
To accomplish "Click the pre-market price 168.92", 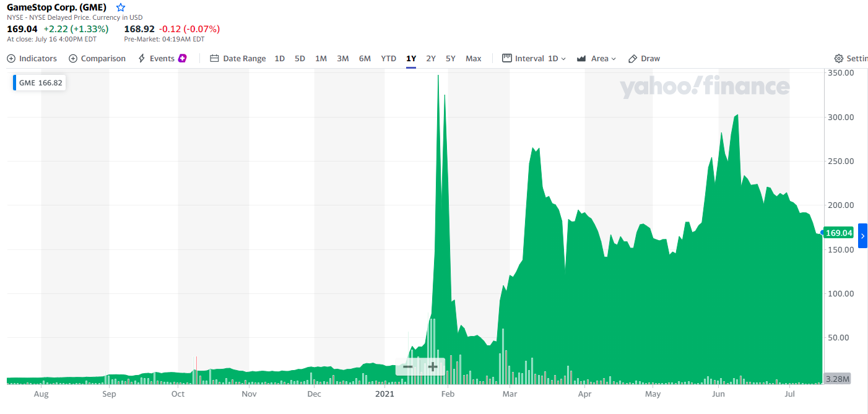I will [x=139, y=28].
